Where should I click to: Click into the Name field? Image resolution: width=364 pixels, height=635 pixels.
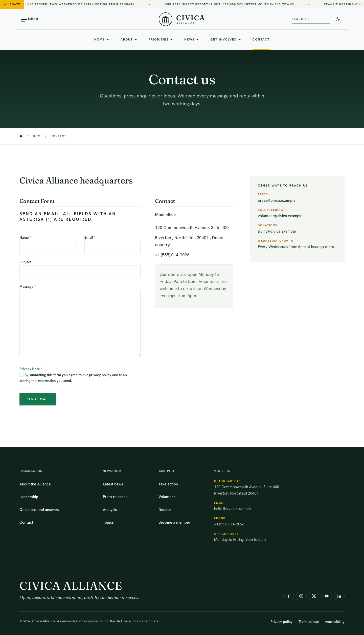click(48, 247)
